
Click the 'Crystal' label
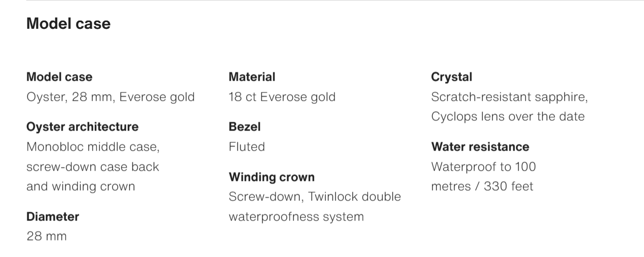(451, 77)
